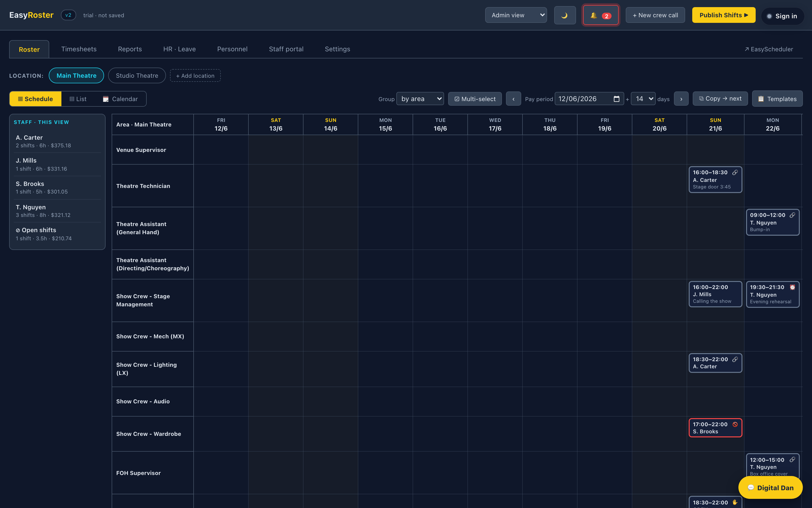Click Sign in button
This screenshot has height=508, width=812.
(783, 16)
